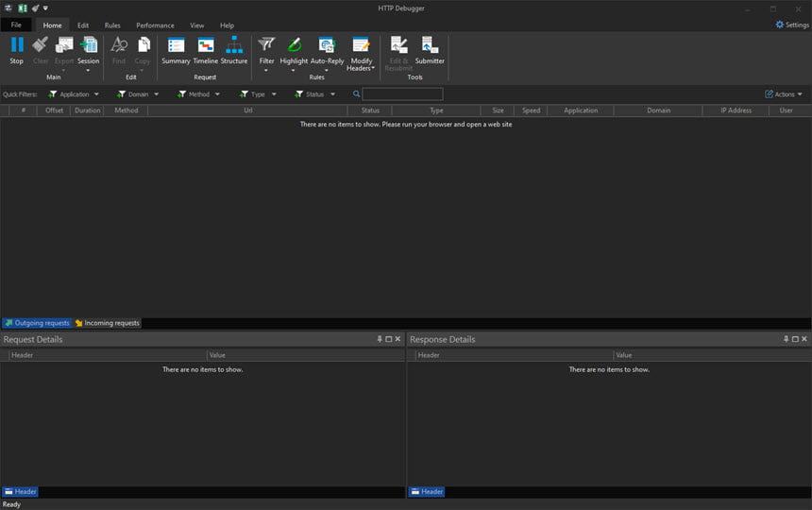
Task: Switch to the Help ribbon tab
Action: click(x=227, y=25)
